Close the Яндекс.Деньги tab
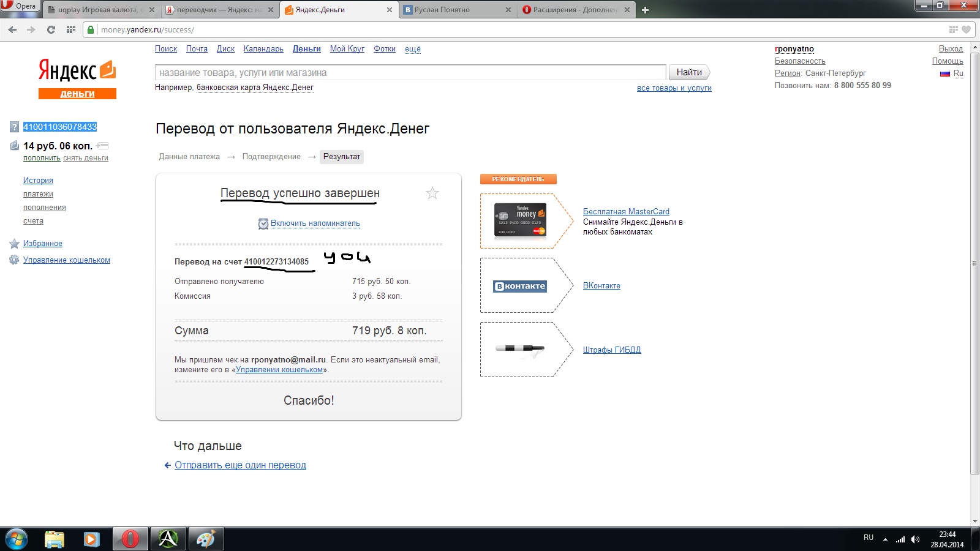This screenshot has width=980, height=551. pos(390,10)
